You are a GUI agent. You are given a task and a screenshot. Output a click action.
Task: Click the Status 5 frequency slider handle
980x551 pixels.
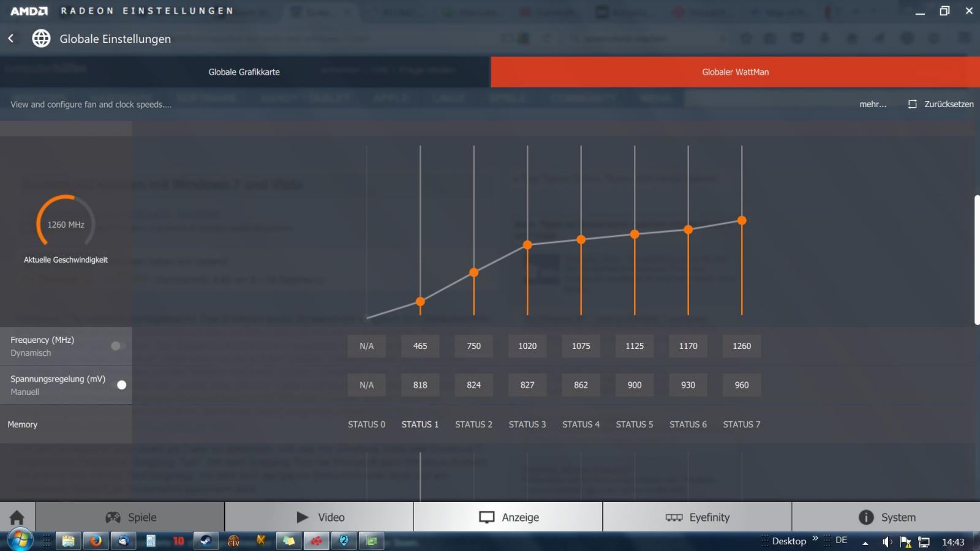[x=635, y=234]
